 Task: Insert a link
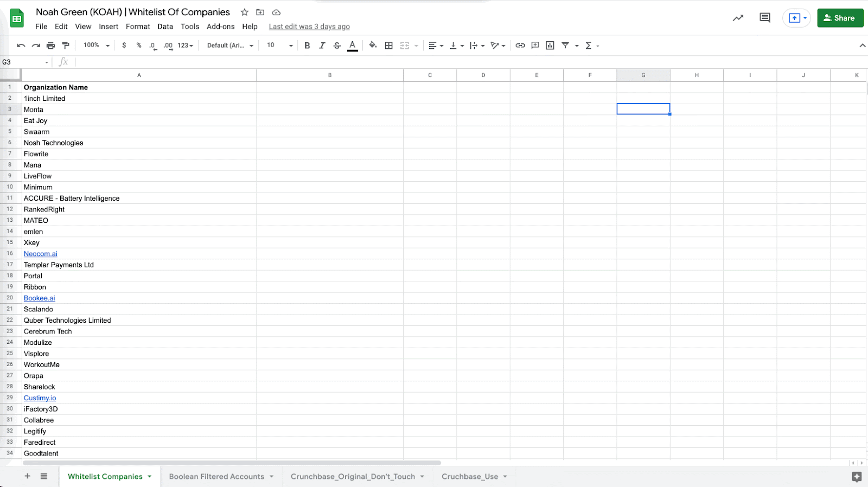point(520,46)
